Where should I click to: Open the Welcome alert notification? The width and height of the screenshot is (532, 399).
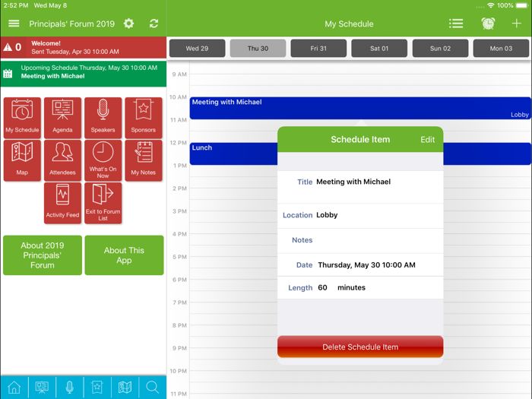[84, 47]
